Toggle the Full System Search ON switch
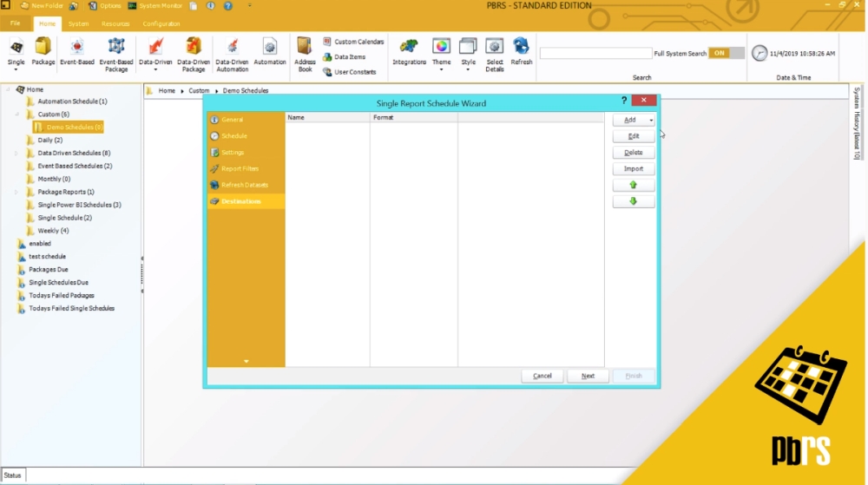This screenshot has height=485, width=868. coord(726,53)
